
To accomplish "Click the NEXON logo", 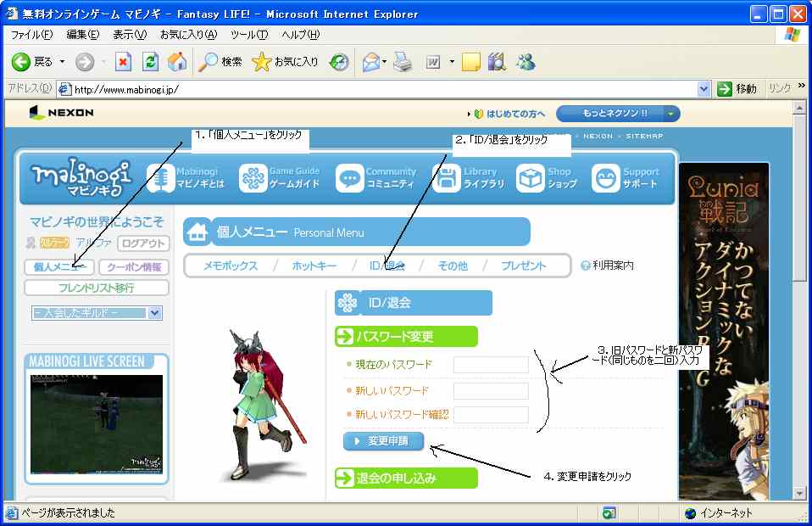I will [x=61, y=113].
